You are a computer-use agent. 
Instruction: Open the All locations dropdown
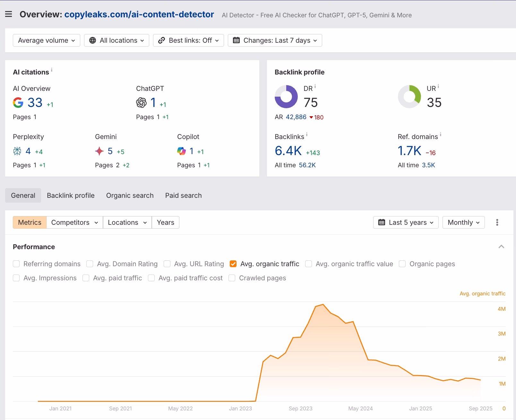tap(116, 40)
